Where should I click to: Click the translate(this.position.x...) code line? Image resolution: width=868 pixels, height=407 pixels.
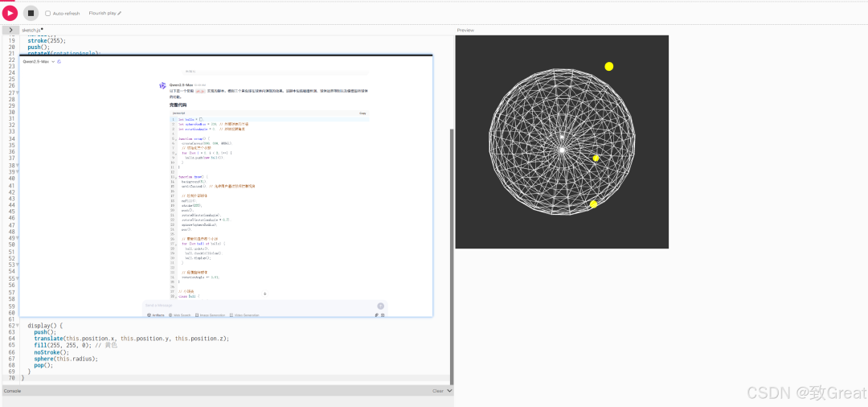(x=131, y=339)
